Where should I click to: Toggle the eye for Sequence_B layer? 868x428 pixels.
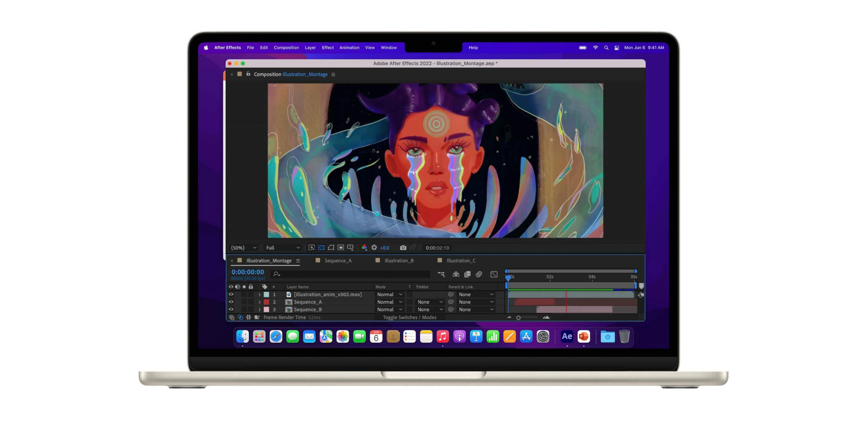pos(231,309)
